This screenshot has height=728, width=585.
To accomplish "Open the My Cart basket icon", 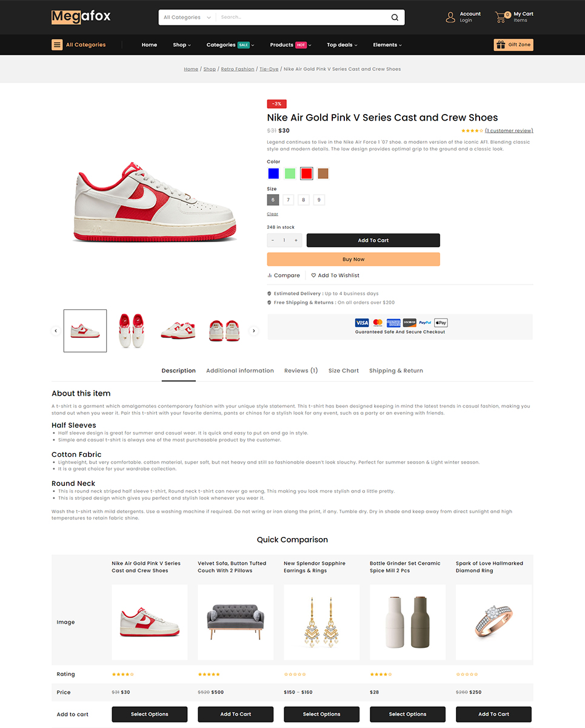I will pyautogui.click(x=501, y=17).
